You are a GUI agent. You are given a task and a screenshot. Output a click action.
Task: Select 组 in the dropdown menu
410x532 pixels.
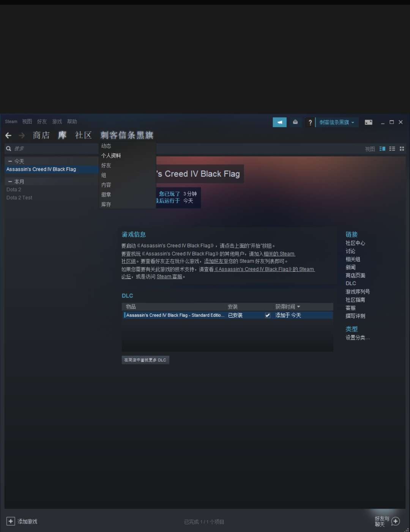point(128,175)
